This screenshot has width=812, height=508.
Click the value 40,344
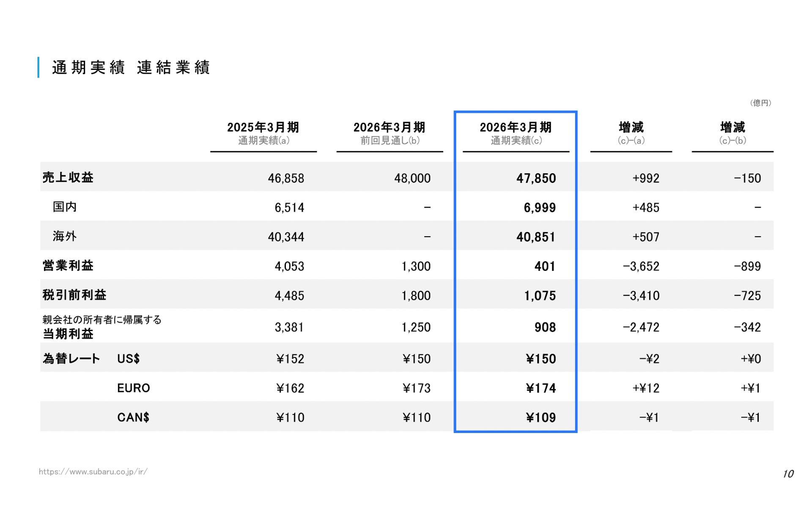point(286,237)
